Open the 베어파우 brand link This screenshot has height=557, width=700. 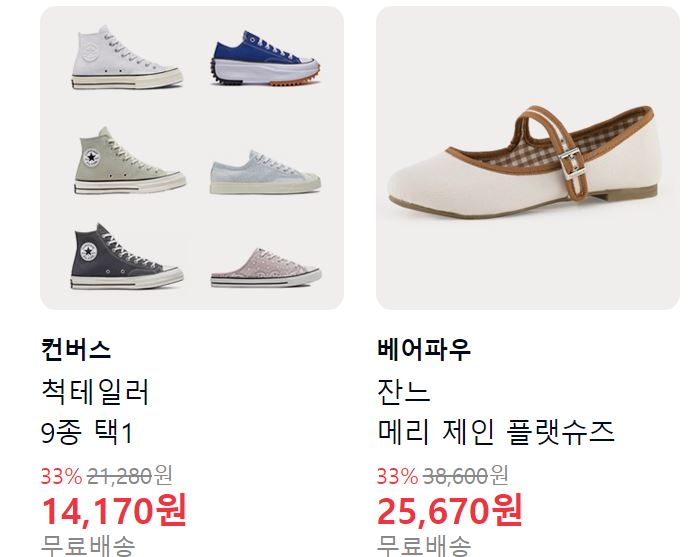[424, 349]
